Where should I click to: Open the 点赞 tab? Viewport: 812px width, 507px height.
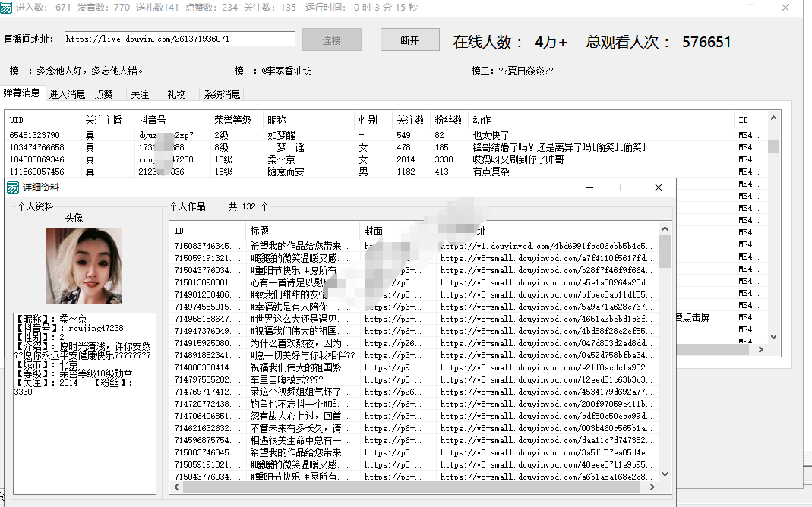click(x=103, y=94)
